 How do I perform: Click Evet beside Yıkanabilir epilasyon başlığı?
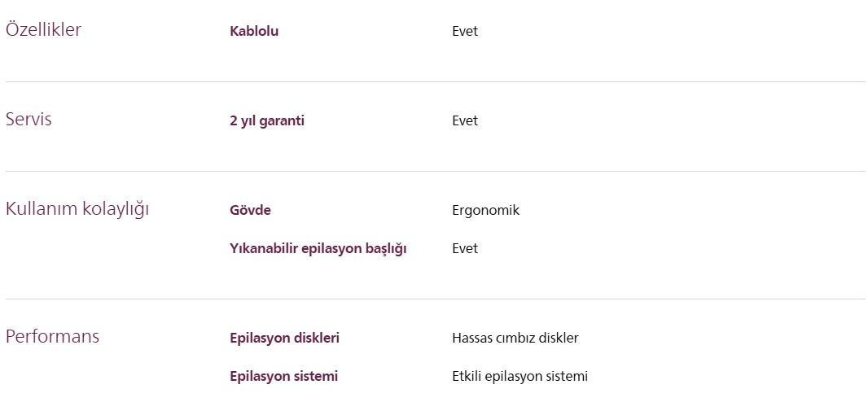pyautogui.click(x=465, y=249)
